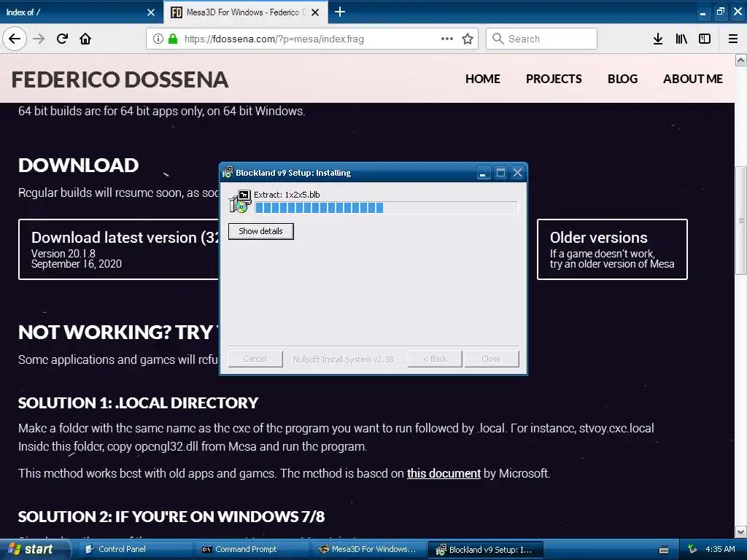The height and width of the screenshot is (560, 747).
Task: Open the library bookshelf icon
Action: 681,39
